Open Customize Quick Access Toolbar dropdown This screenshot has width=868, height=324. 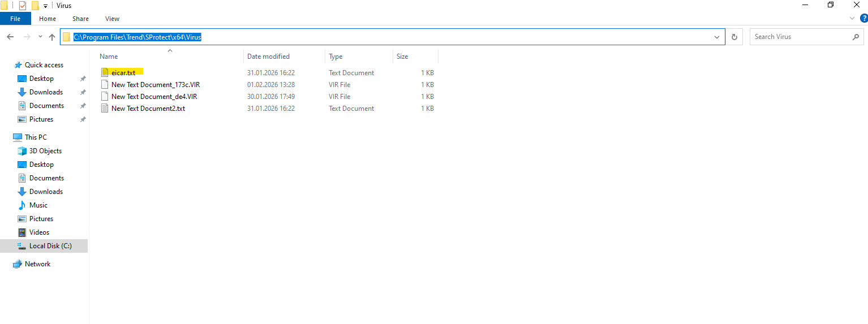(x=45, y=6)
